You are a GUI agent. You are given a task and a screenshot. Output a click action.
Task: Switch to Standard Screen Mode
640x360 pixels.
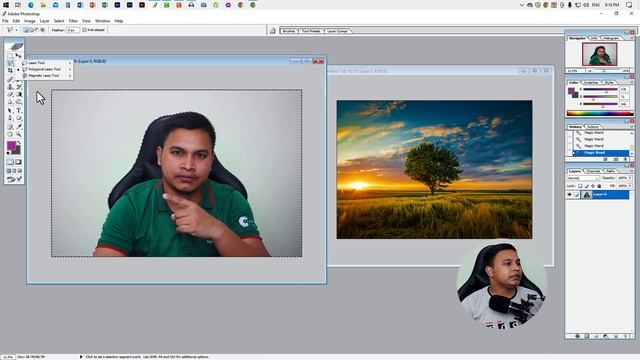(x=9, y=171)
